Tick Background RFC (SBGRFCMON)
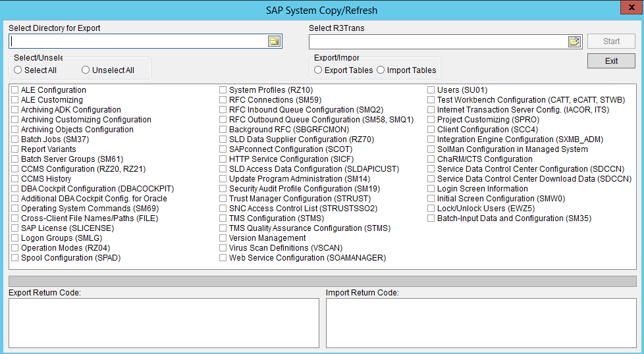This screenshot has width=644, height=354. [x=223, y=129]
